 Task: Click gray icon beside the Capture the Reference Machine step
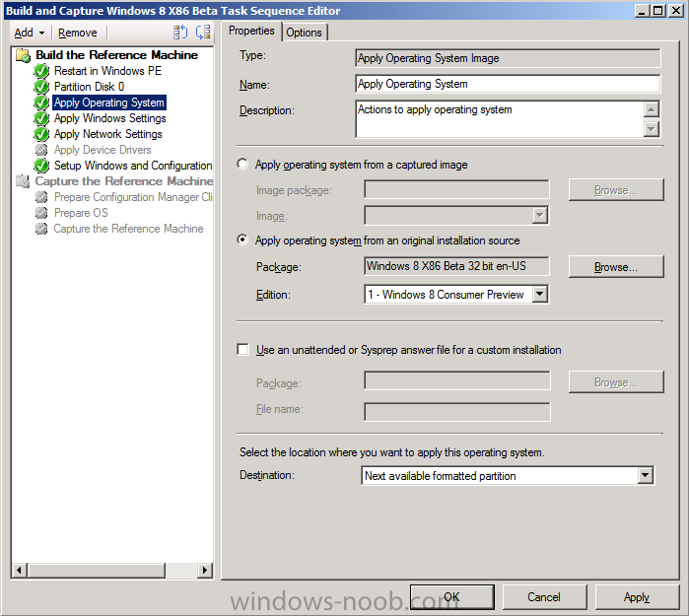pyautogui.click(x=41, y=229)
